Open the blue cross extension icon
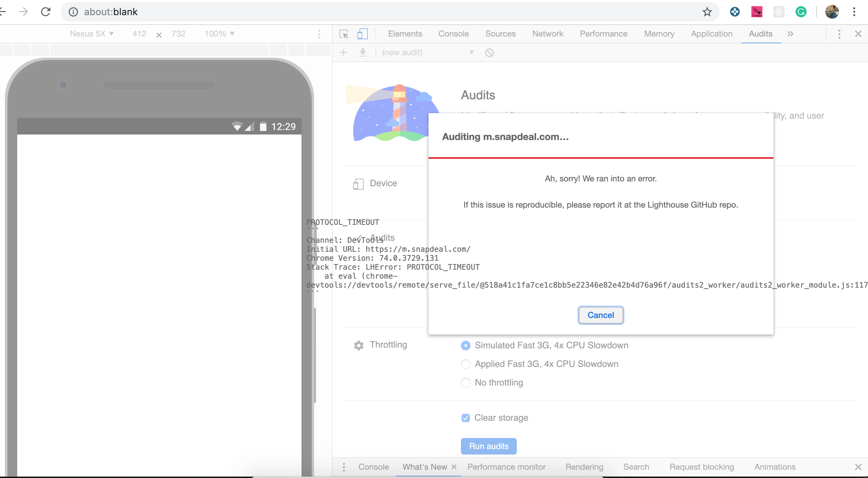This screenshot has width=868, height=478. 735,12
